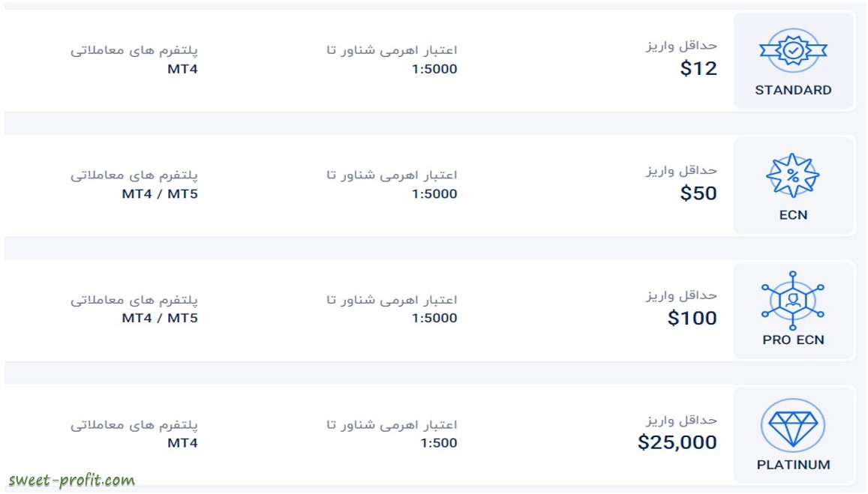Click the PLATINUM diamond icon

[793, 425]
